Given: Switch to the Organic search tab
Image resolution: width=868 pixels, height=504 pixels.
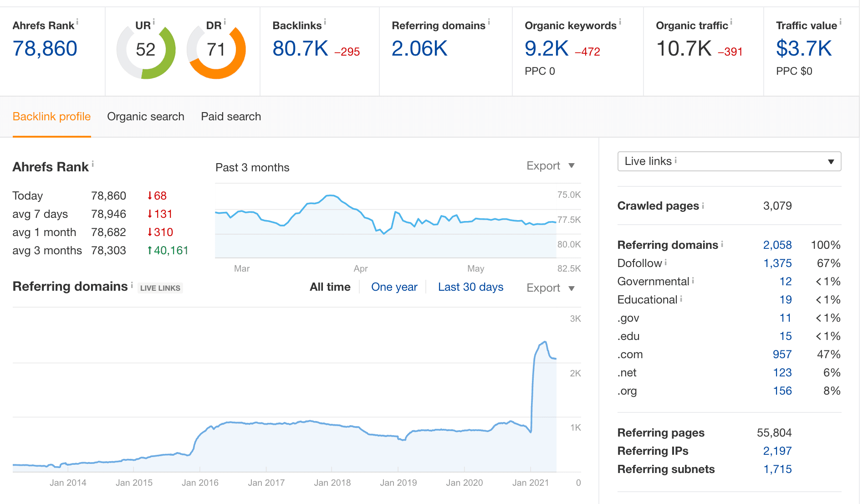Looking at the screenshot, I should click(146, 117).
